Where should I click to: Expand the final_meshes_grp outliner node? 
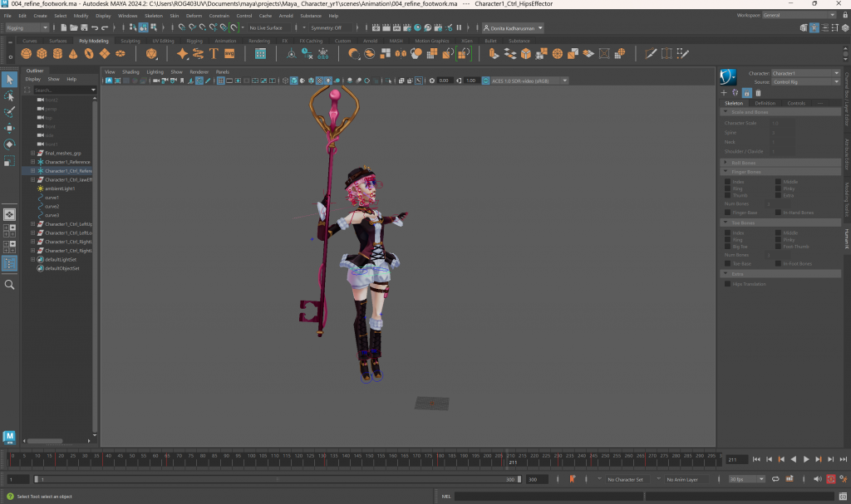(32, 153)
